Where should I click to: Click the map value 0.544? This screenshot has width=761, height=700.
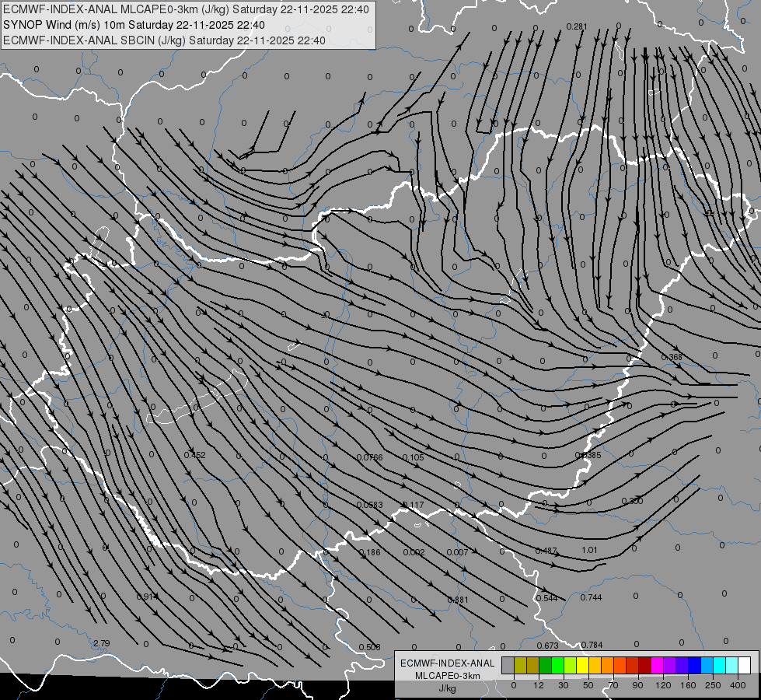[546, 598]
